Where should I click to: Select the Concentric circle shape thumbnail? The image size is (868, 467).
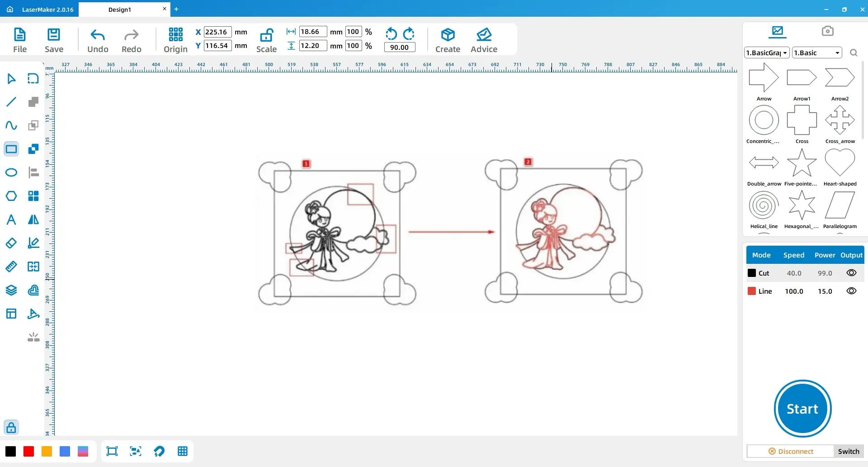click(764, 120)
